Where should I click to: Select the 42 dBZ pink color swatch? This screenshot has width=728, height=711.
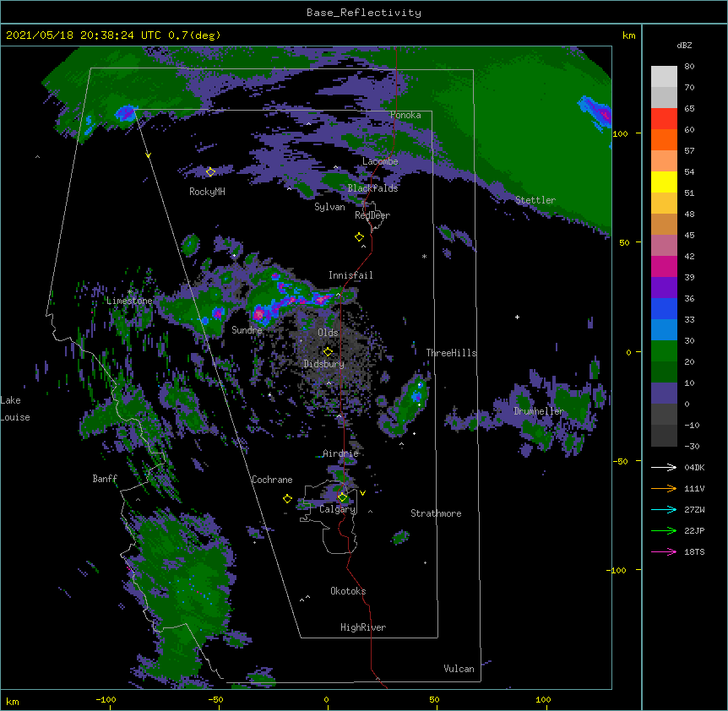[x=664, y=245]
